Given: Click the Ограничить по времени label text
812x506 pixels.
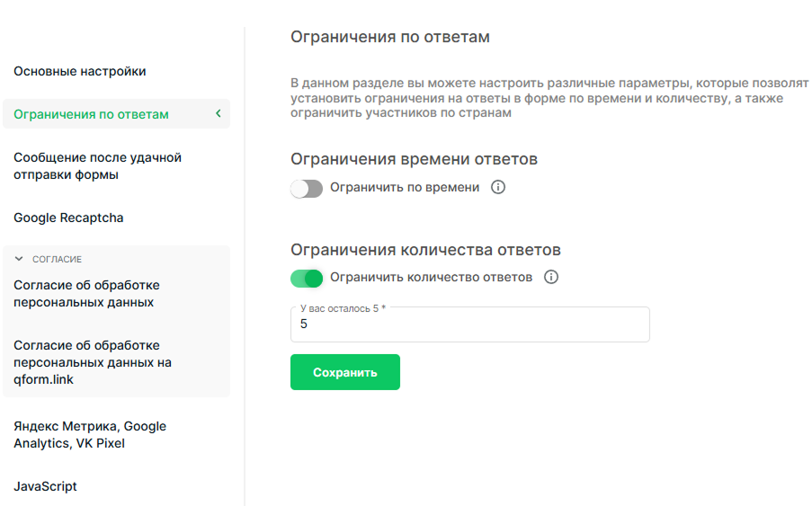Looking at the screenshot, I should [405, 187].
